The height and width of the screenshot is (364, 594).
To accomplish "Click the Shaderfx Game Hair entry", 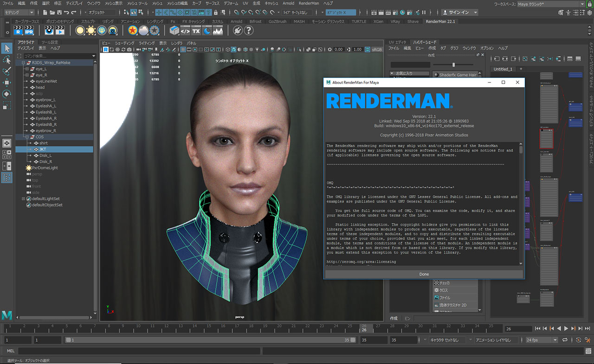I will (x=456, y=75).
